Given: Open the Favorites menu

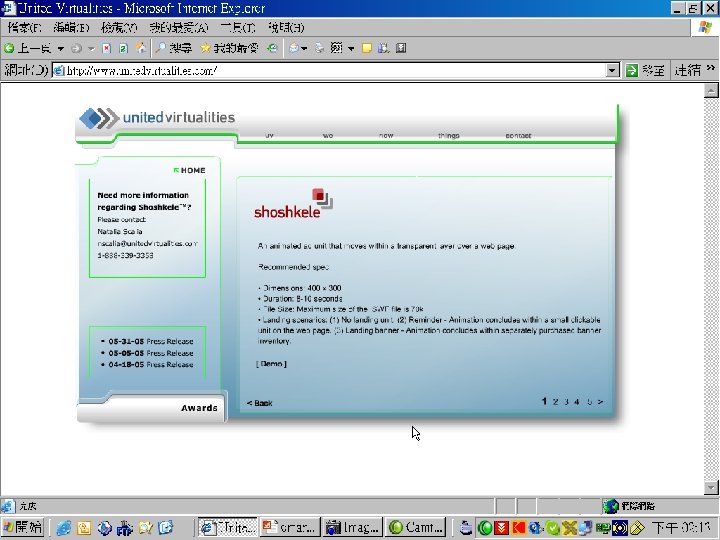Looking at the screenshot, I should (179, 28).
